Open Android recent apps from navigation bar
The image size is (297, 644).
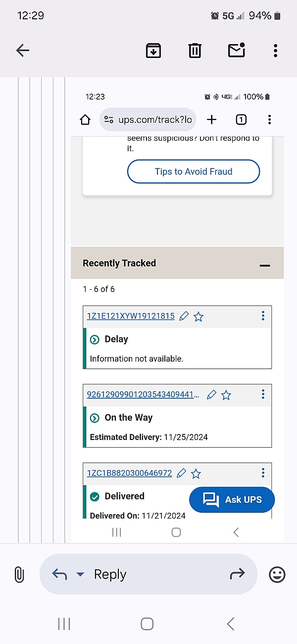(x=64, y=624)
